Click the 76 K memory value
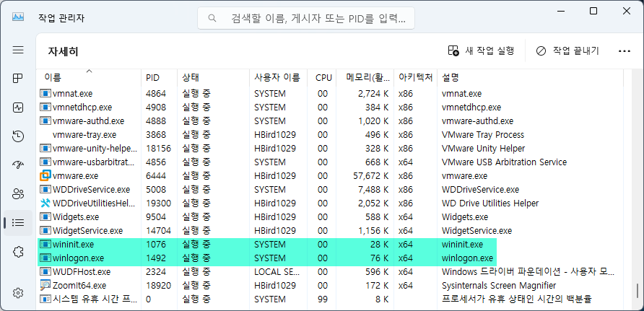644x311 pixels. click(x=378, y=258)
